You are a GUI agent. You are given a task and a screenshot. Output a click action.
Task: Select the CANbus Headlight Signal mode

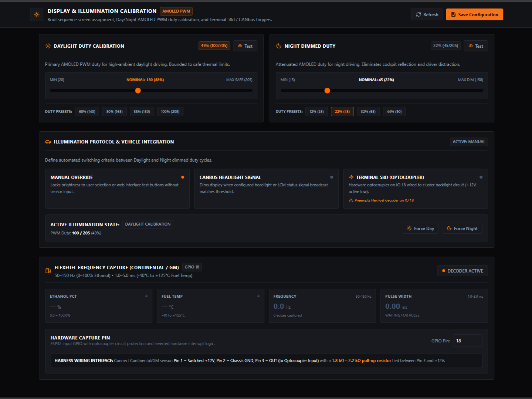click(266, 189)
